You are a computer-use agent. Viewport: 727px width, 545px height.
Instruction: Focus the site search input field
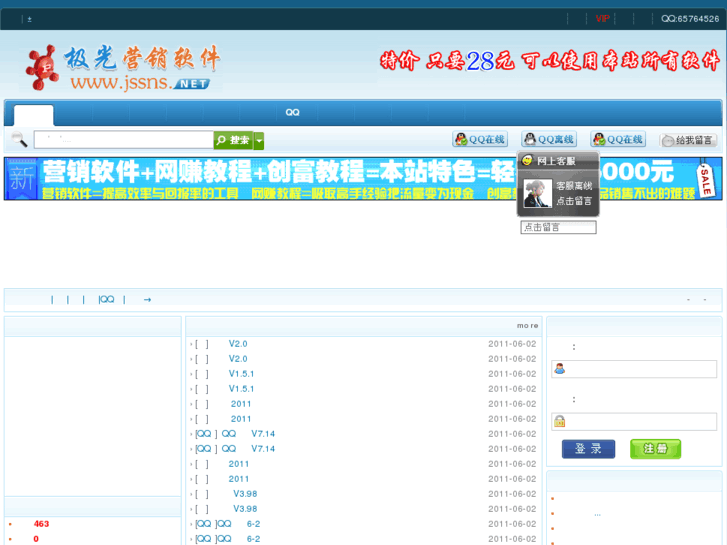tap(123, 140)
